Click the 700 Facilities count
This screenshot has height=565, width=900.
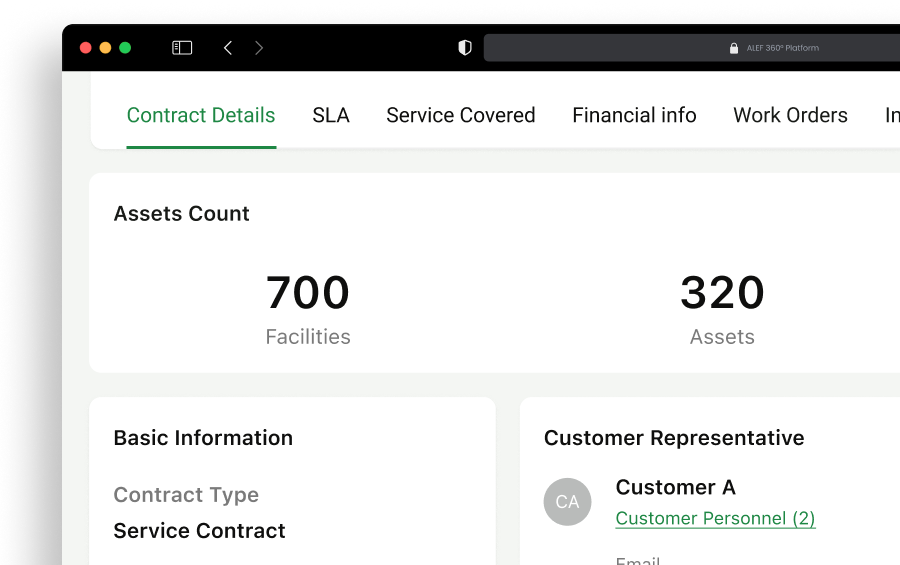click(308, 309)
